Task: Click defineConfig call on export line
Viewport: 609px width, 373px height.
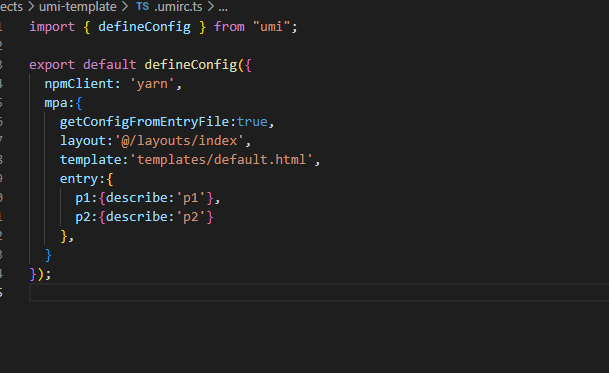Action: 190,64
